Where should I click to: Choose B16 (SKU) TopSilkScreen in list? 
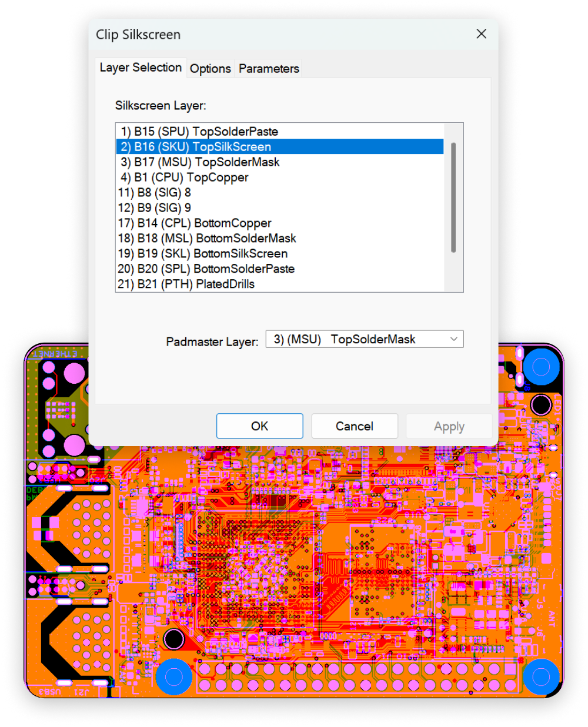[x=196, y=147]
